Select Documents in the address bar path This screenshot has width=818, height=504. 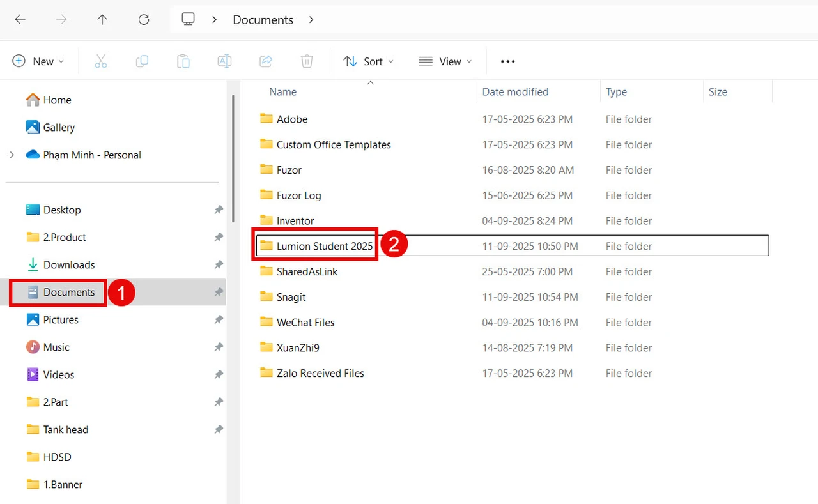[x=263, y=20]
